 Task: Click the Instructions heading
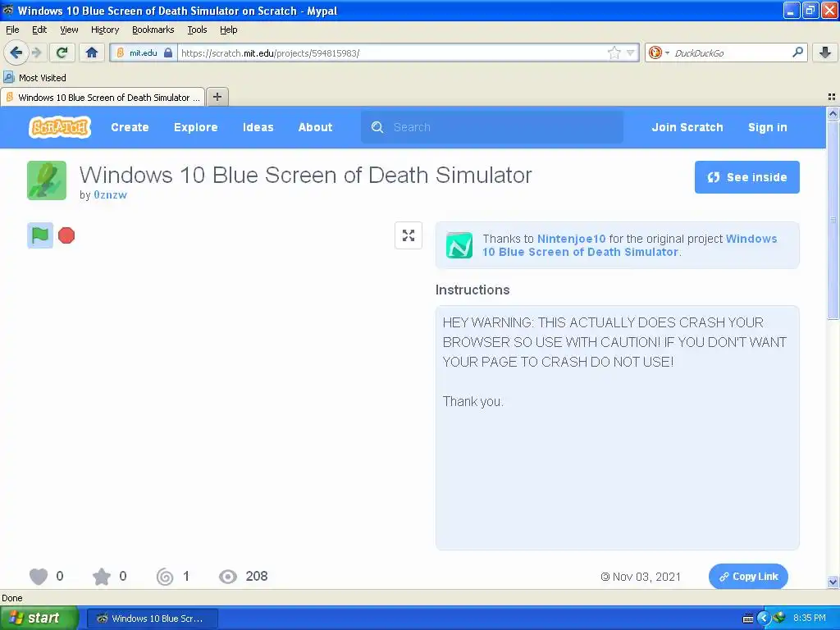point(472,290)
